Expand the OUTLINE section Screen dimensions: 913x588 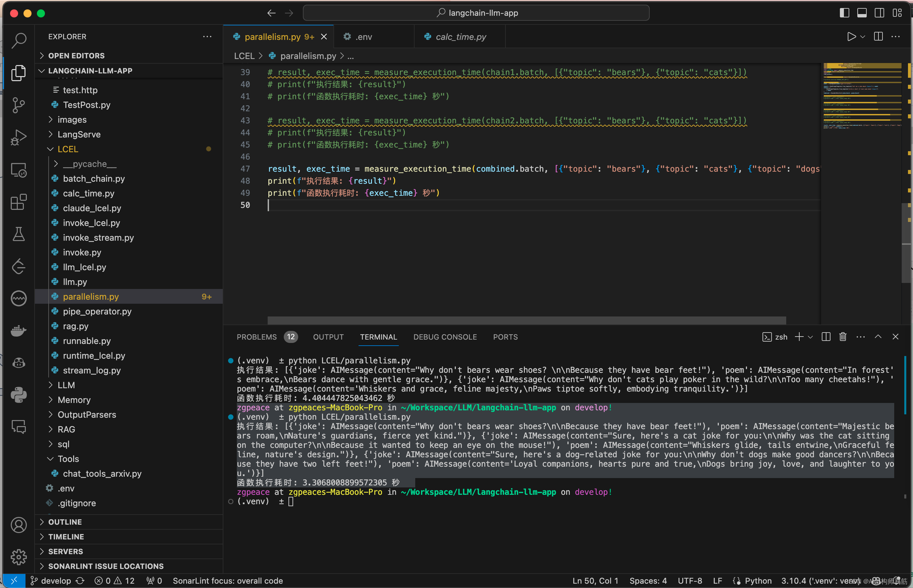129,522
